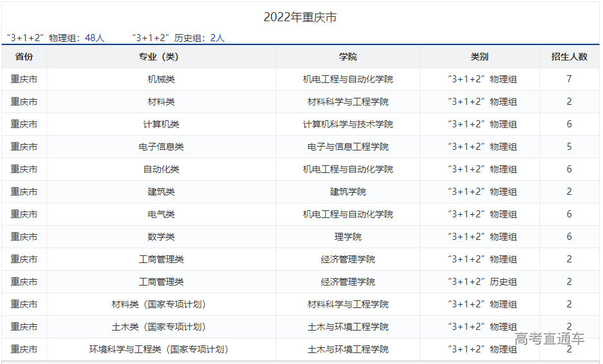Select the 数学类 major cell
Image resolution: width=603 pixels, height=364 pixels.
click(161, 237)
